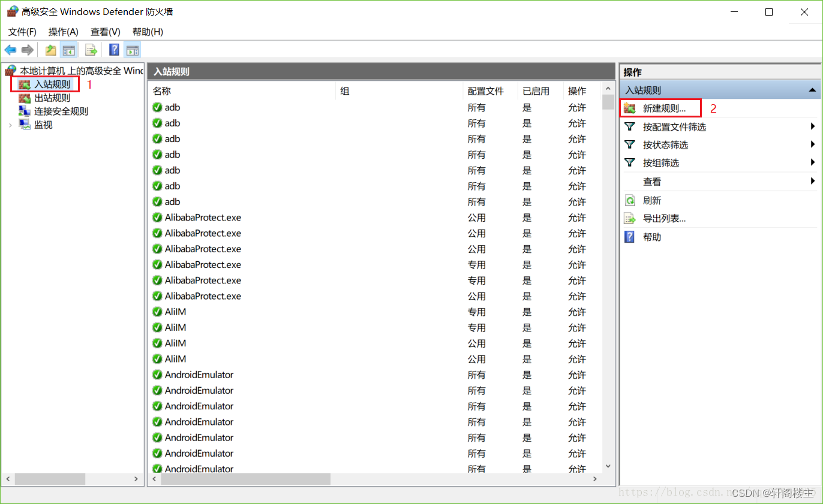
Task: Click the funnel icon for 按状态筛选
Action: point(630,144)
